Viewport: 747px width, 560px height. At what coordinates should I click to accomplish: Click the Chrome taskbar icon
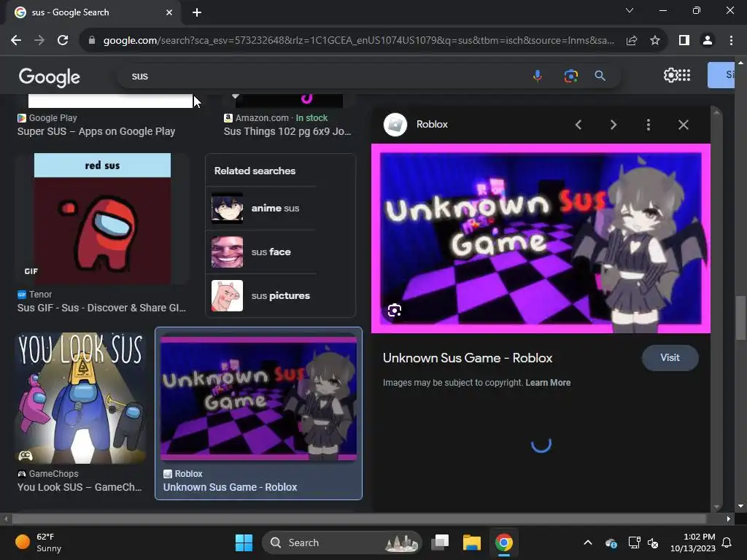coord(503,542)
